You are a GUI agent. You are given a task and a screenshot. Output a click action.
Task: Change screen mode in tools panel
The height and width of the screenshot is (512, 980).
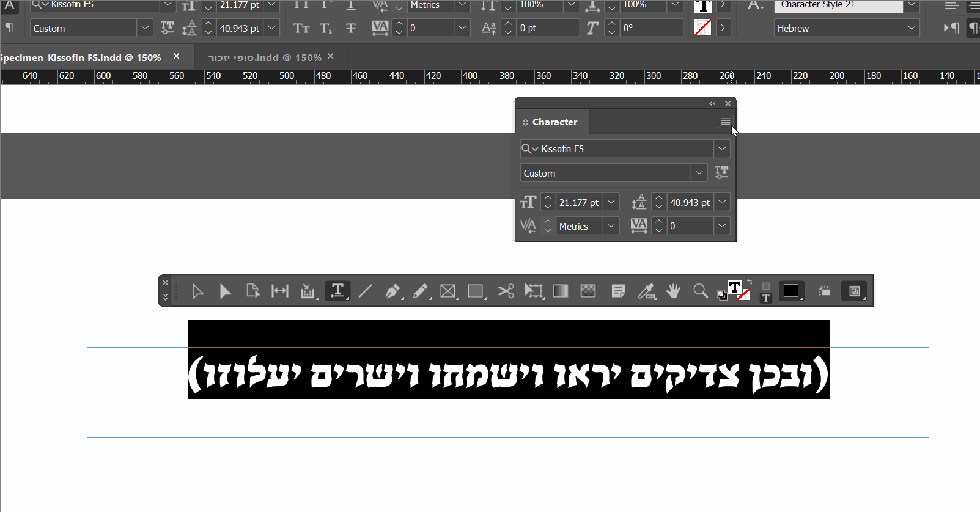[854, 291]
